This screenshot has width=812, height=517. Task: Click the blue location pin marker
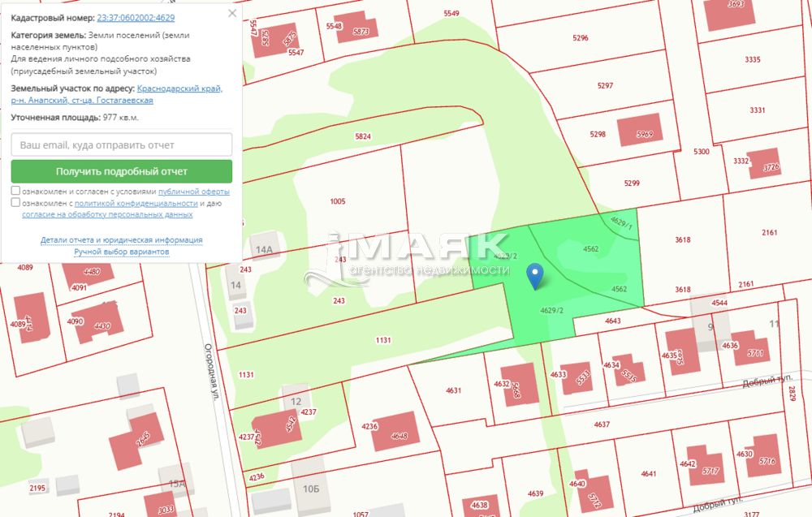click(534, 276)
